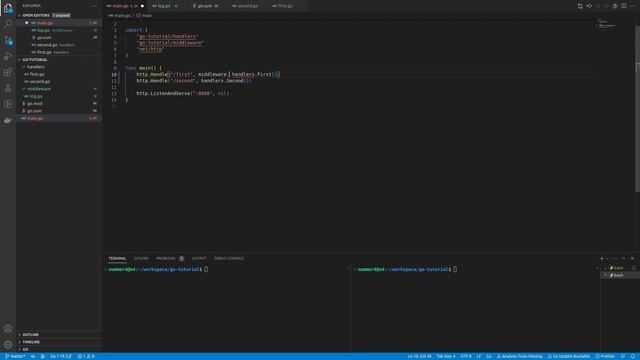The height and width of the screenshot is (360, 640).
Task: Select main.go in the GO-TUTORIAL tree
Action: pyautogui.click(x=59, y=118)
